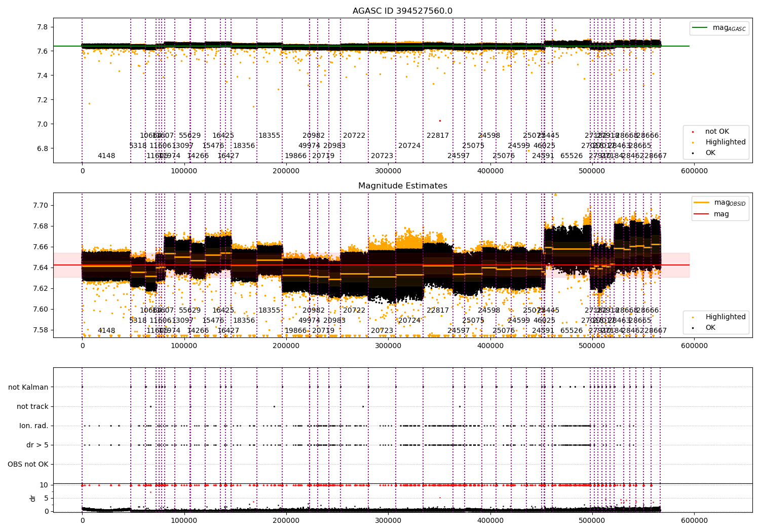Click OBSID label 18355 in the top plot
This screenshot has width=760, height=532.
point(269,136)
